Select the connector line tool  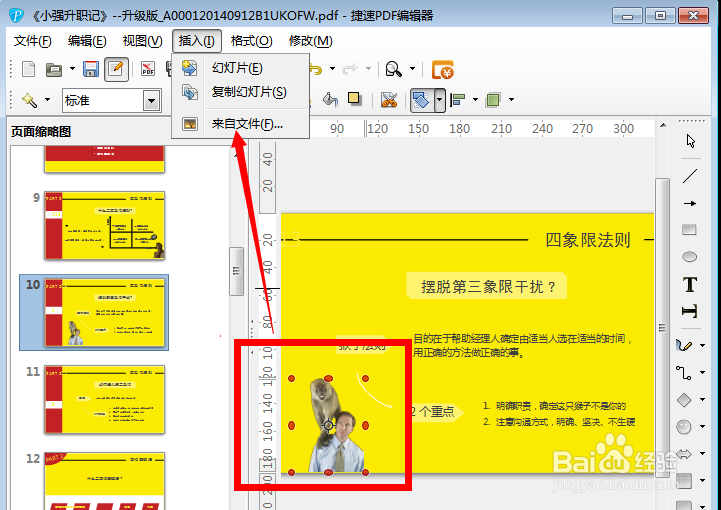[x=683, y=372]
